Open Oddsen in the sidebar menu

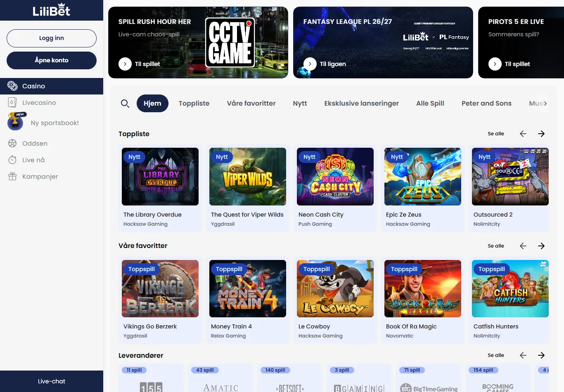[x=52, y=144]
